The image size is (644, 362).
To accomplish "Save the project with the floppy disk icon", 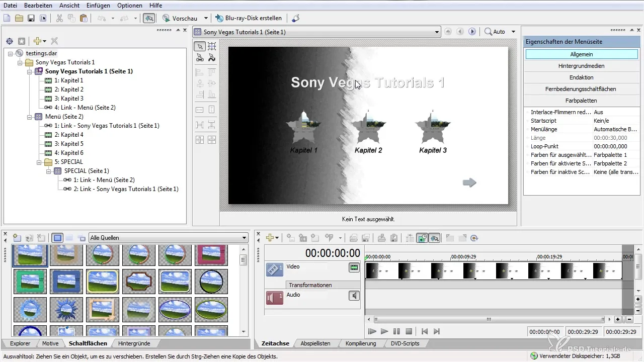I will 31,18.
